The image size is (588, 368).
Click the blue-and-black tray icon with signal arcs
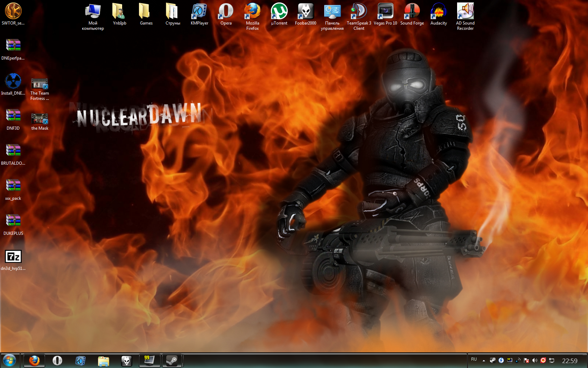(518, 360)
